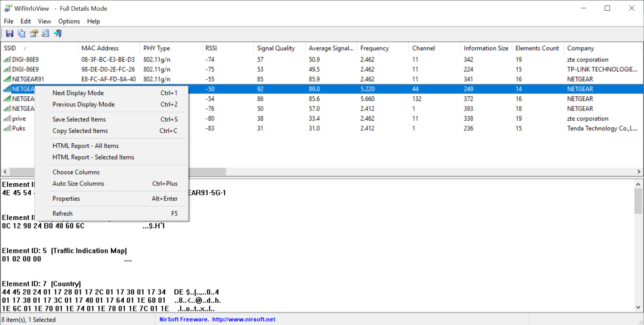Click the signal icon beside prive
Image resolution: width=644 pixels, height=325 pixels.
coord(7,119)
